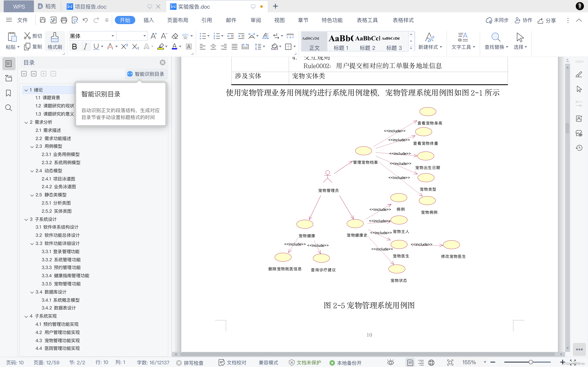Screen dimensions: 588x367
Task: Open the 插入 (Insert) ribbon tab
Action: tap(148, 20)
